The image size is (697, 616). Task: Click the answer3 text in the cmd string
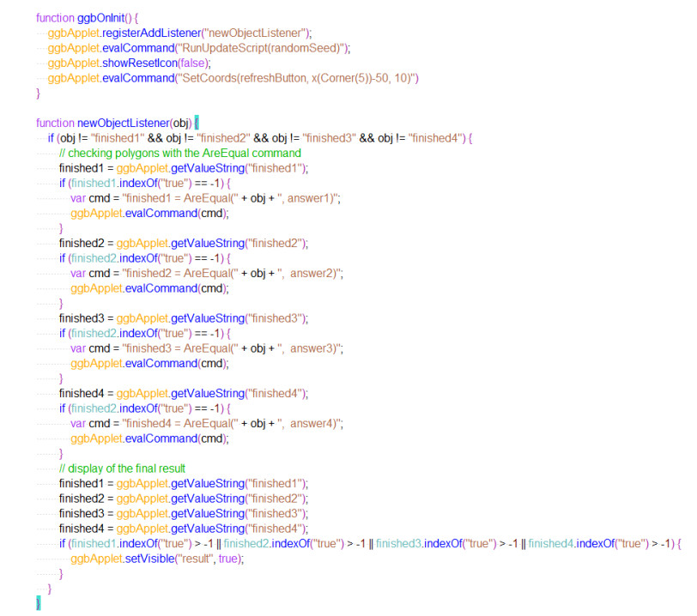click(x=318, y=348)
